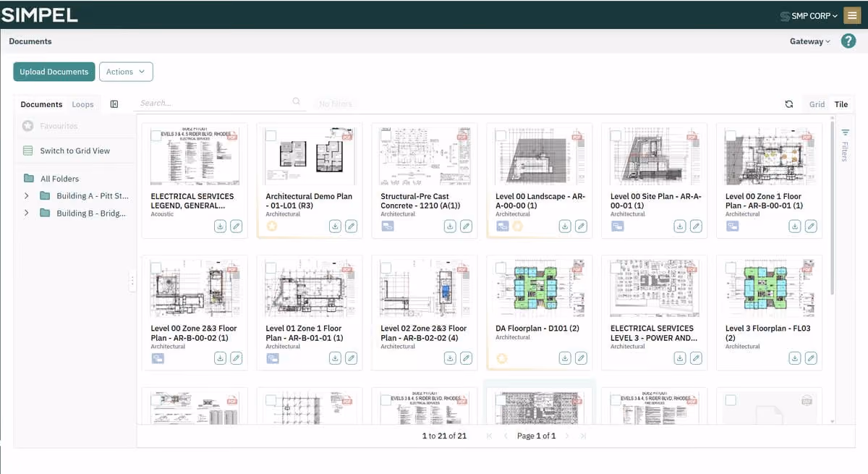Select checkbox for DA Floorplan D101

tap(501, 268)
